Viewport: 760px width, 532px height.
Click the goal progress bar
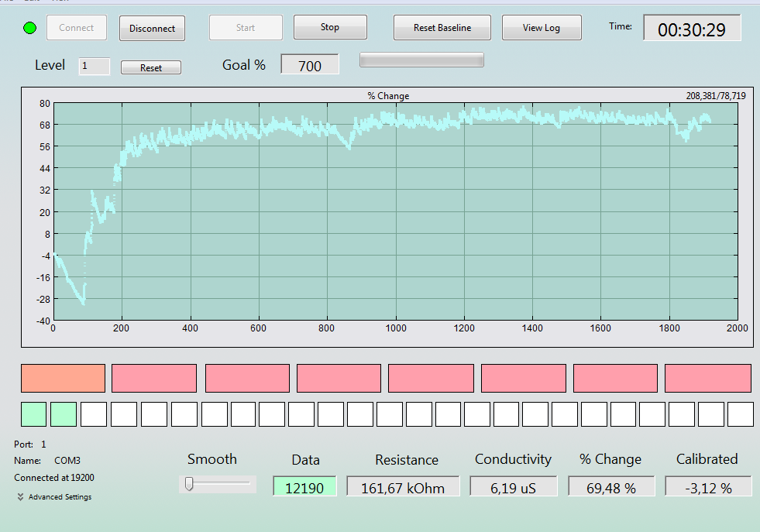click(421, 60)
